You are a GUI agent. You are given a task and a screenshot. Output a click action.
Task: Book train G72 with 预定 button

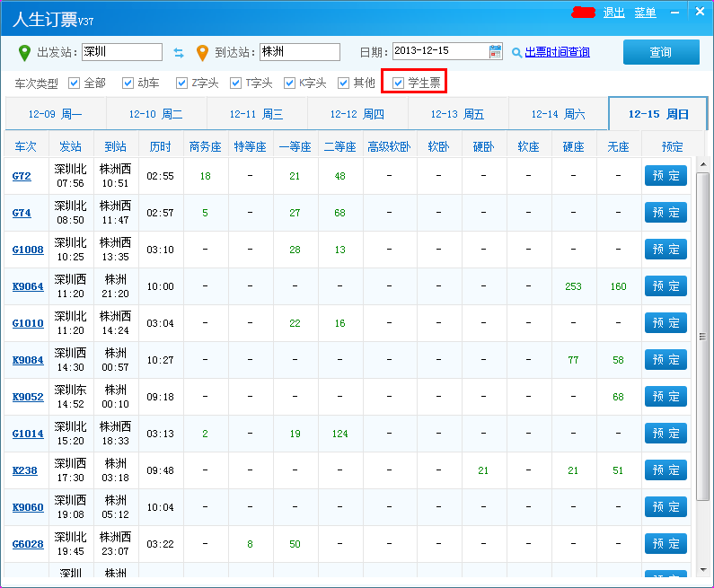pos(666,176)
